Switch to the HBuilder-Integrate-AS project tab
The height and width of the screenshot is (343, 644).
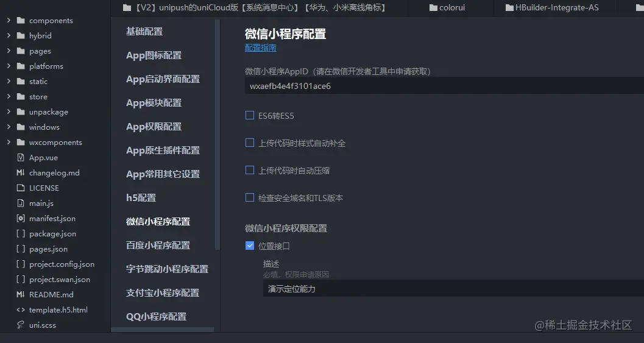coord(555,7)
